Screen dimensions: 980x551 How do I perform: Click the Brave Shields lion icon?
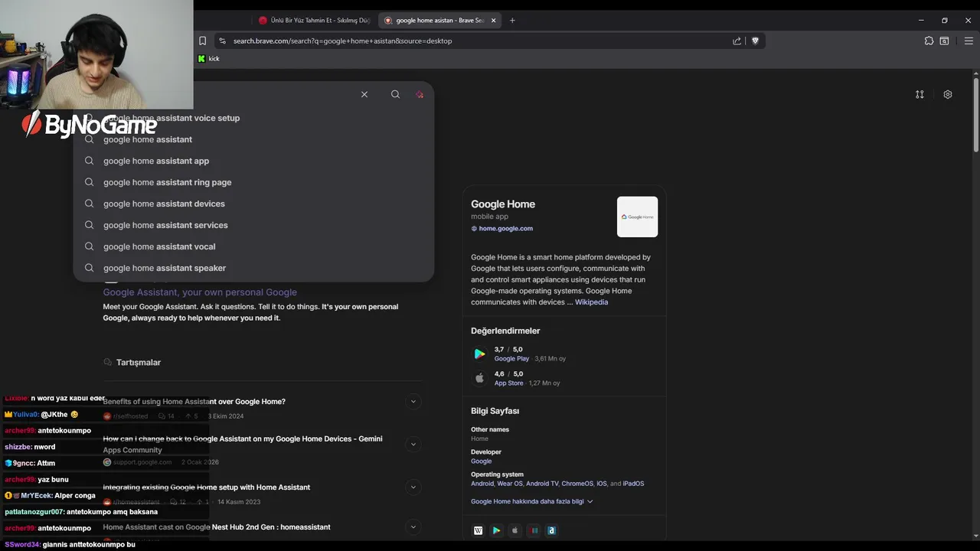pos(755,41)
